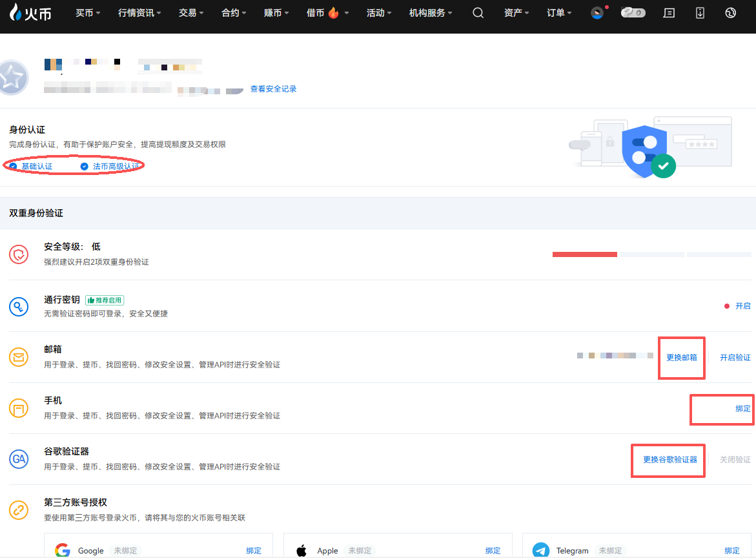Turn on passkey via 开启 toggle
This screenshot has width=756, height=558.
click(742, 306)
